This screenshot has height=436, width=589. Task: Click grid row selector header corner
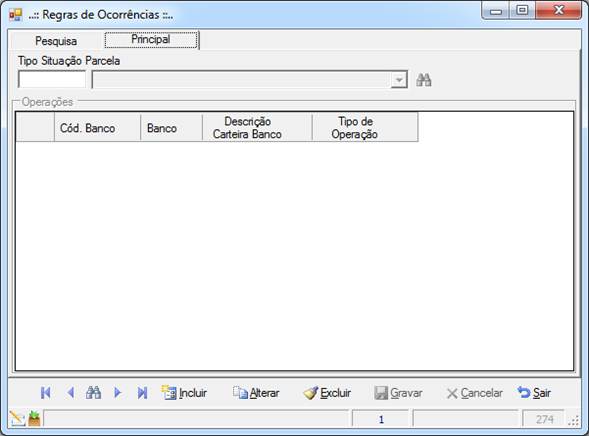coord(35,128)
